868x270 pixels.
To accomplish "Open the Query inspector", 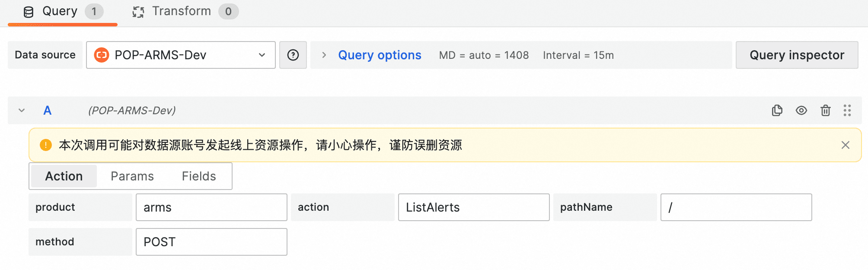I will (796, 55).
